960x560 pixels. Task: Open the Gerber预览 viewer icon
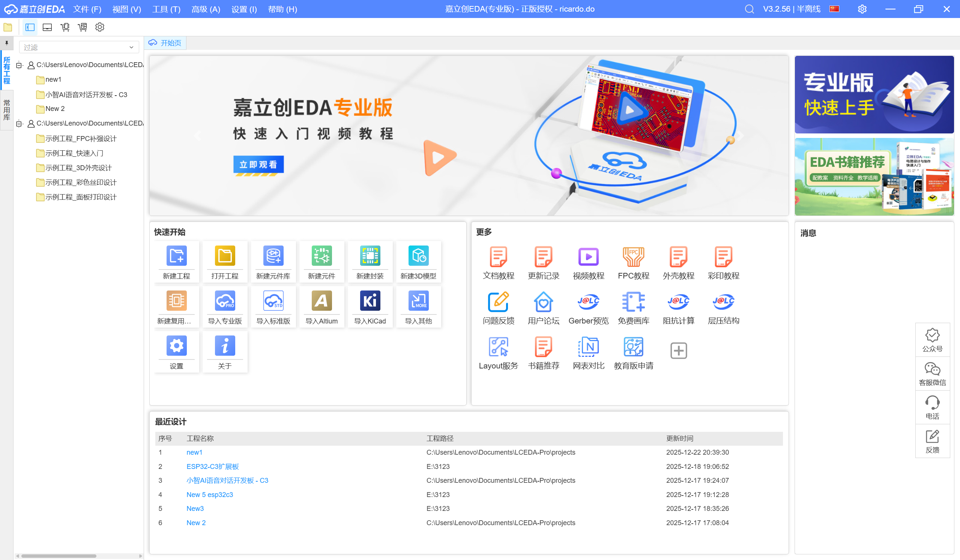pos(588,302)
